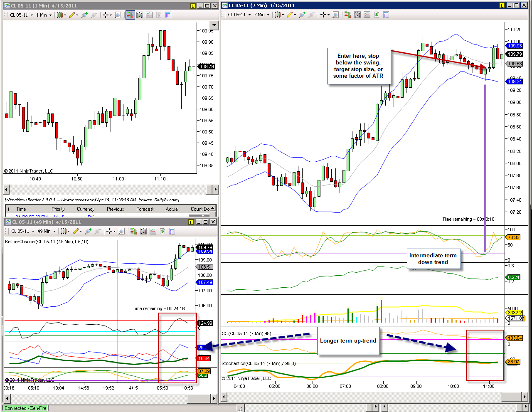This screenshot has height=412, width=532.
Task: Click KeltnerChannel indicator label in 49 Min chart
Action: coord(47,242)
